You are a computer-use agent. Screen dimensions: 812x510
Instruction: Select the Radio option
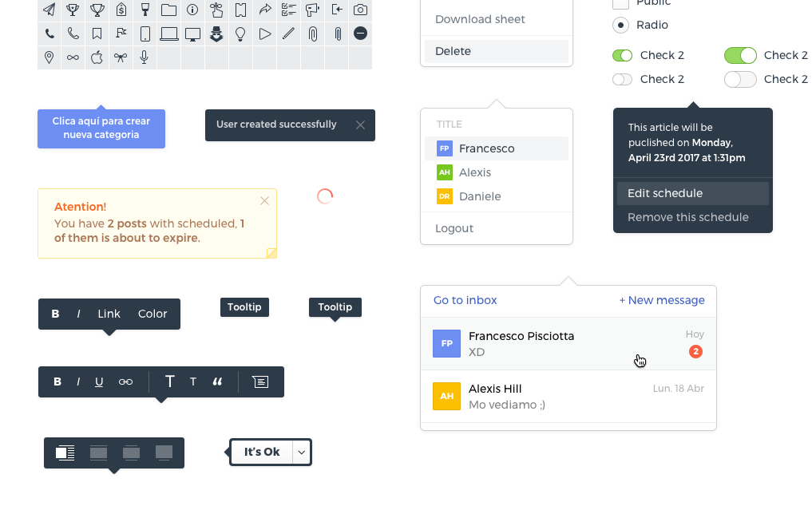point(620,25)
